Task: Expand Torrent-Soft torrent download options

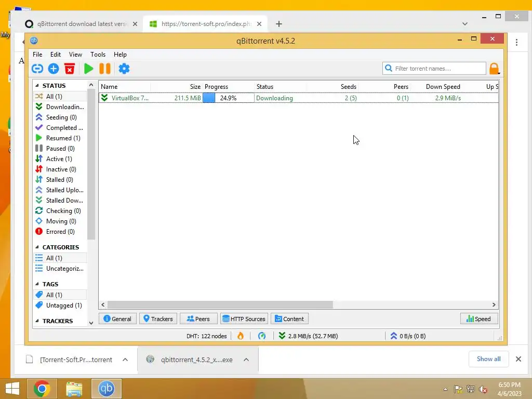Action: click(x=125, y=360)
